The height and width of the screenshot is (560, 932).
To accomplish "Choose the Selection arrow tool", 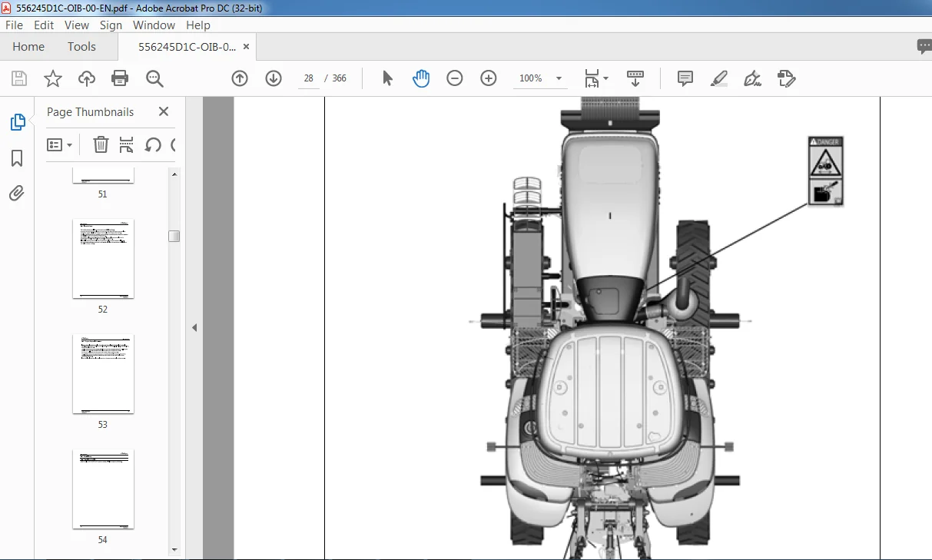I will point(387,78).
